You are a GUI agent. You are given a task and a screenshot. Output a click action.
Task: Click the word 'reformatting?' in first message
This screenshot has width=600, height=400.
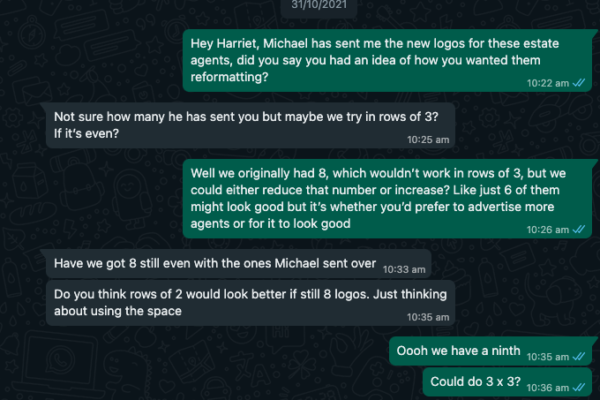pos(229,77)
